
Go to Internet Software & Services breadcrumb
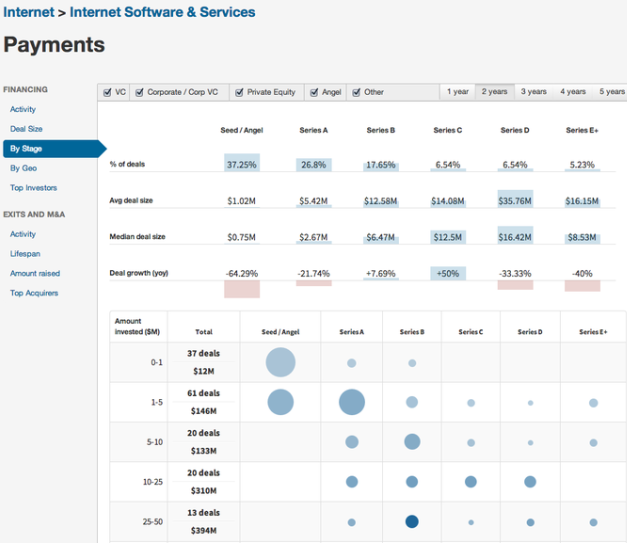[162, 13]
